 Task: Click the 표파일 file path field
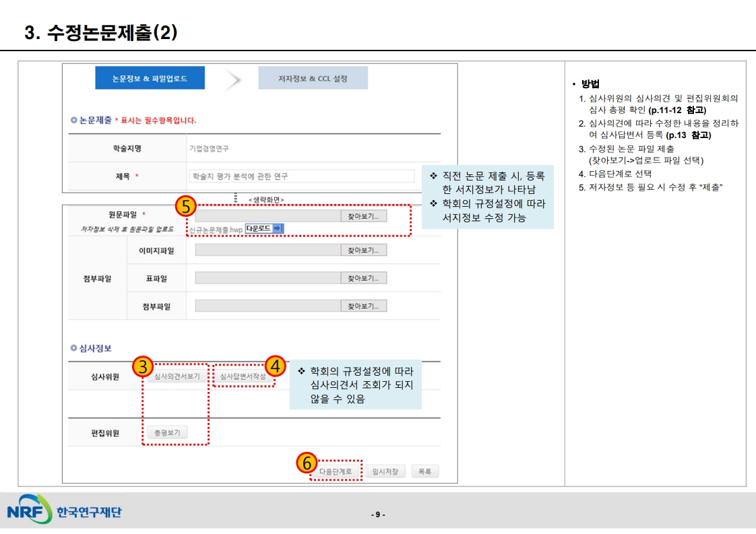point(268,278)
